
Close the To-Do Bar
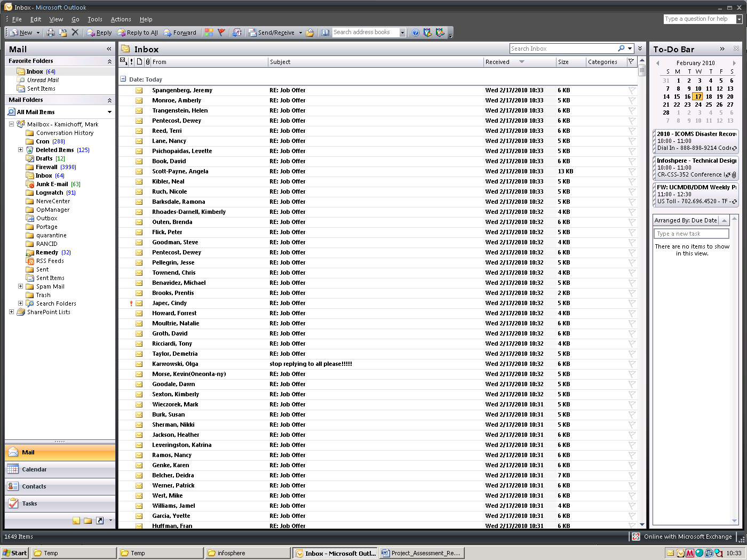(x=736, y=49)
